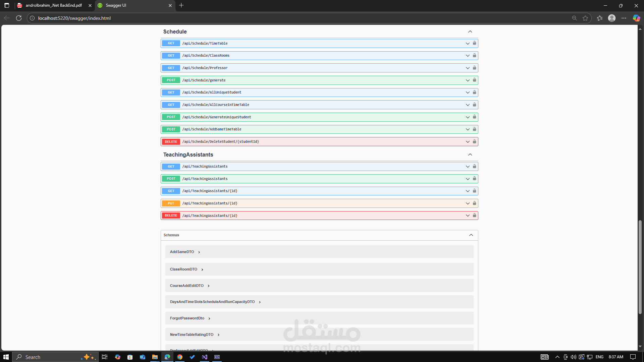644x362 pixels.
Task: Expand the AddSameDTO schema
Action: [x=199, y=252]
